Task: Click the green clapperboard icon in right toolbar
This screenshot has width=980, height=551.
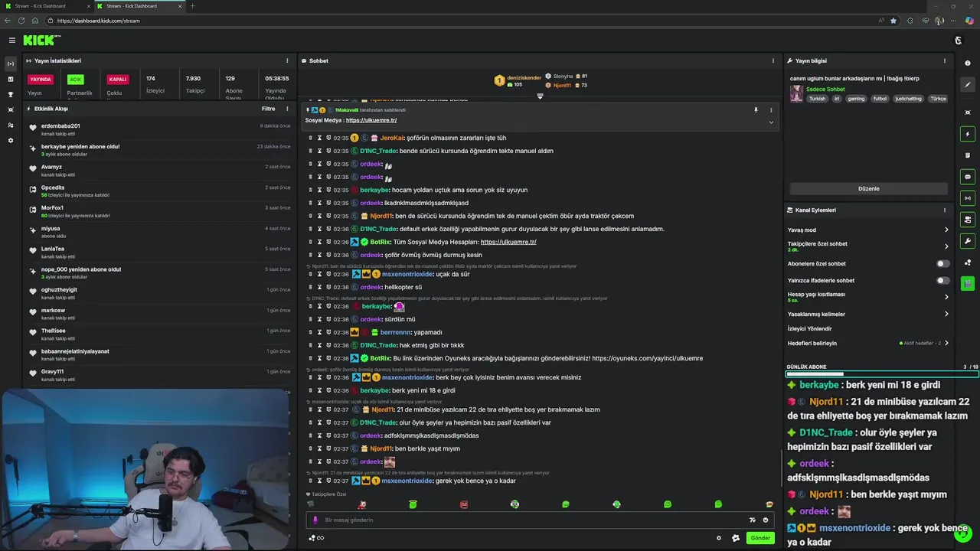Action: (968, 284)
